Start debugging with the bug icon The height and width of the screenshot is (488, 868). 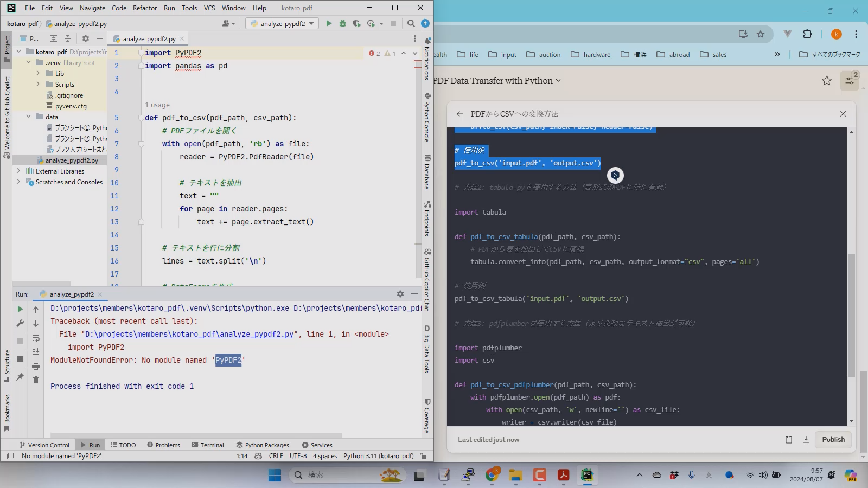click(x=342, y=23)
